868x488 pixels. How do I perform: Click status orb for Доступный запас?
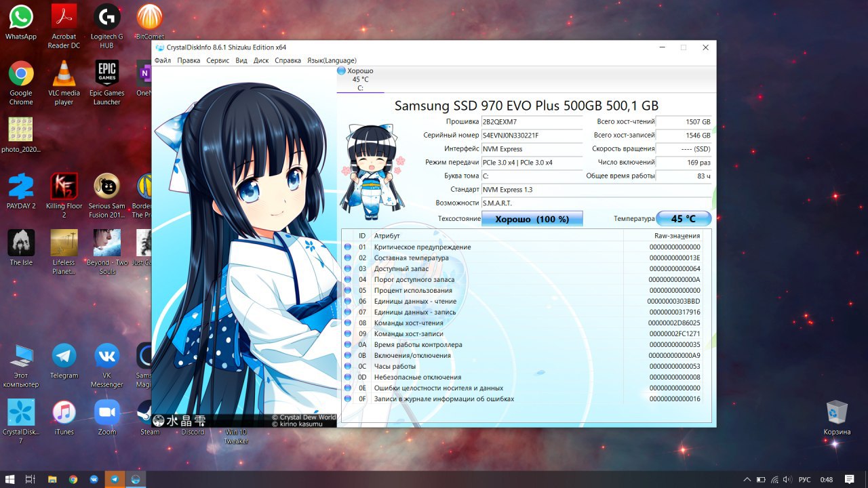coord(348,269)
